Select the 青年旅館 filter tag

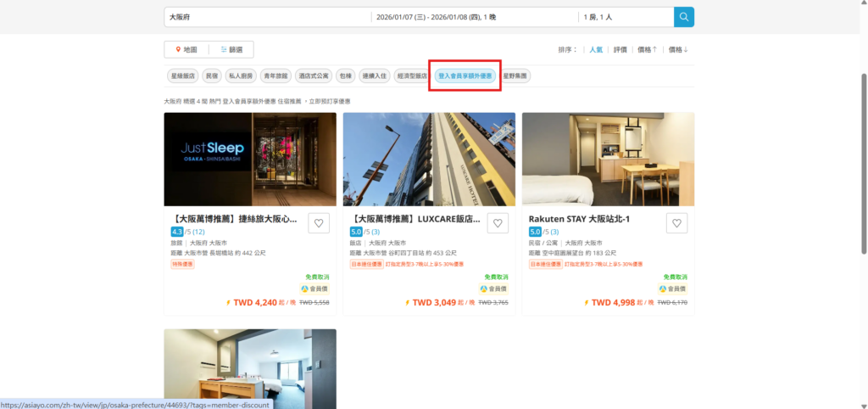[x=275, y=76]
